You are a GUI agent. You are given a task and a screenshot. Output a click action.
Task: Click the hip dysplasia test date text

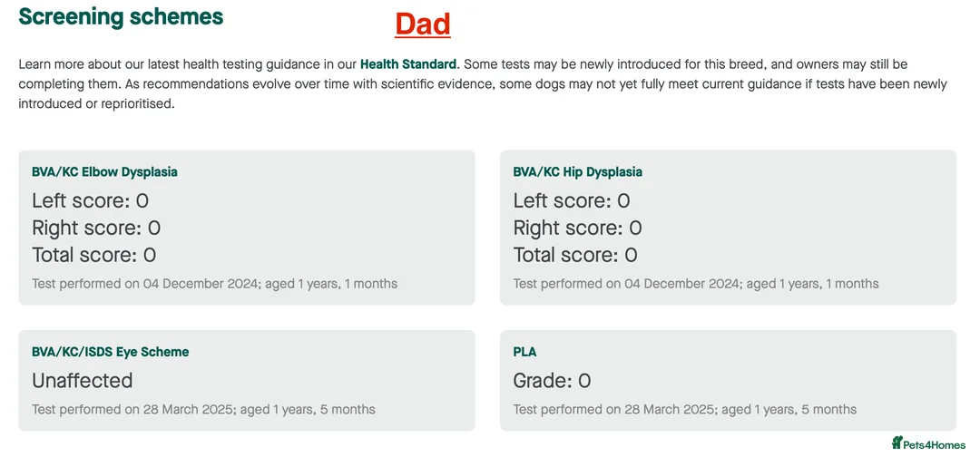[x=695, y=284]
